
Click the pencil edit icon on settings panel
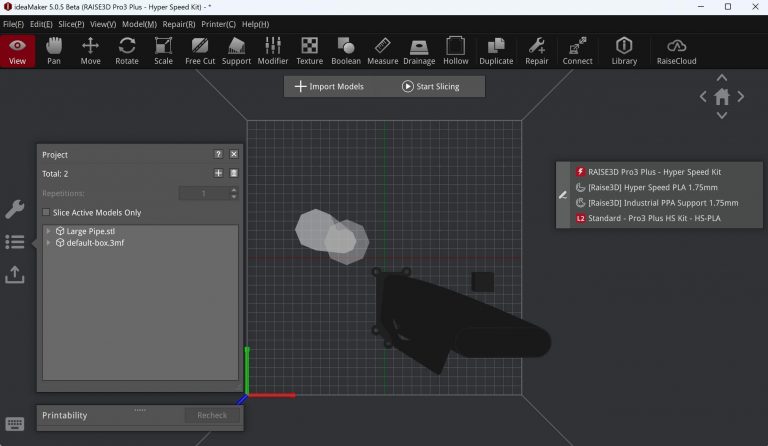click(563, 195)
